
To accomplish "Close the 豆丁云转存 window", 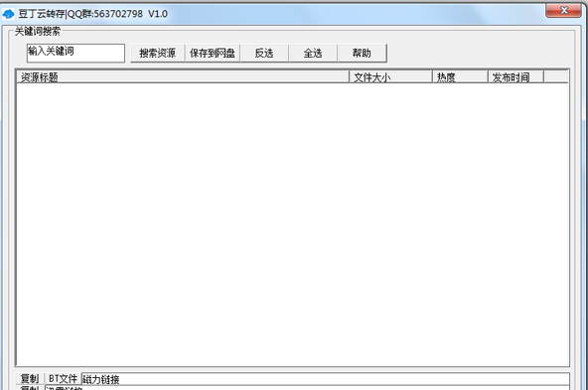I will (563, 11).
